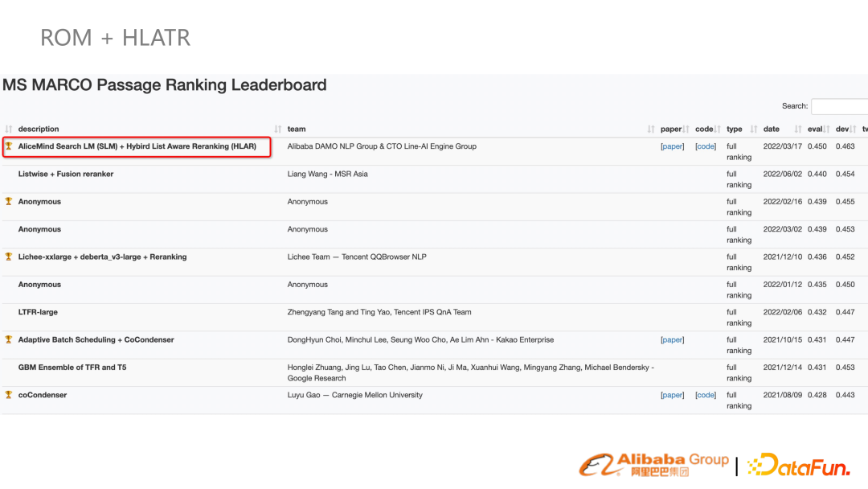This screenshot has height=489, width=868.
Task: Focus the Search input field
Action: (x=840, y=106)
